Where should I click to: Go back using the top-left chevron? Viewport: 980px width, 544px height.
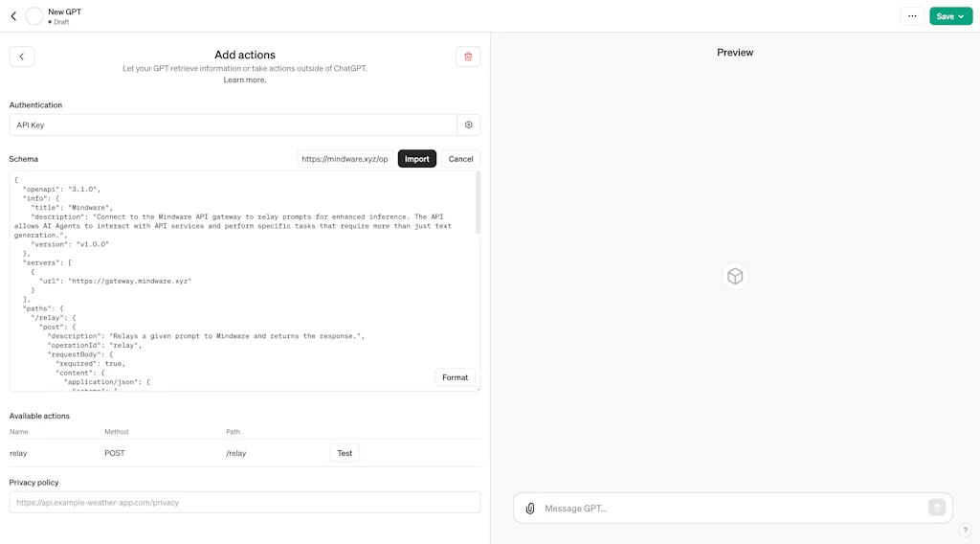click(x=13, y=16)
